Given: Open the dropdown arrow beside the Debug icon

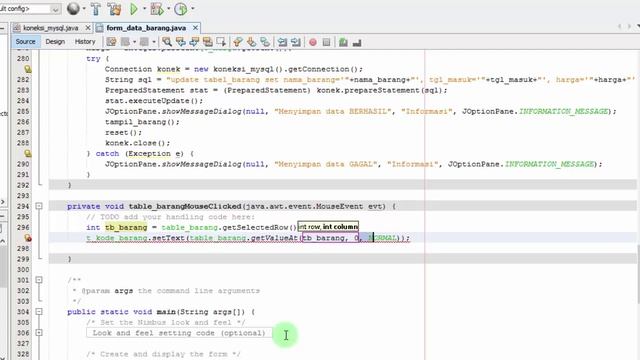Looking at the screenshot, I should tap(168, 9).
